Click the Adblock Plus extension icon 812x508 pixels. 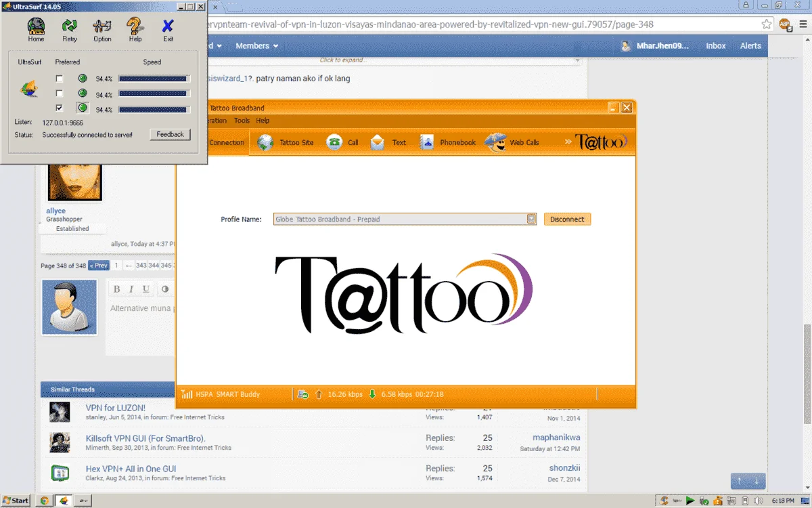pos(784,24)
